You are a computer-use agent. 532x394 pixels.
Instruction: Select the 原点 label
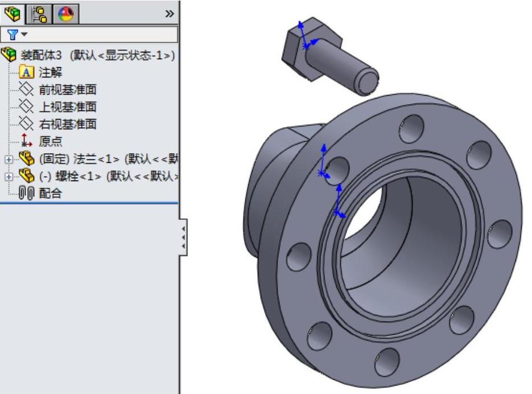(51, 141)
